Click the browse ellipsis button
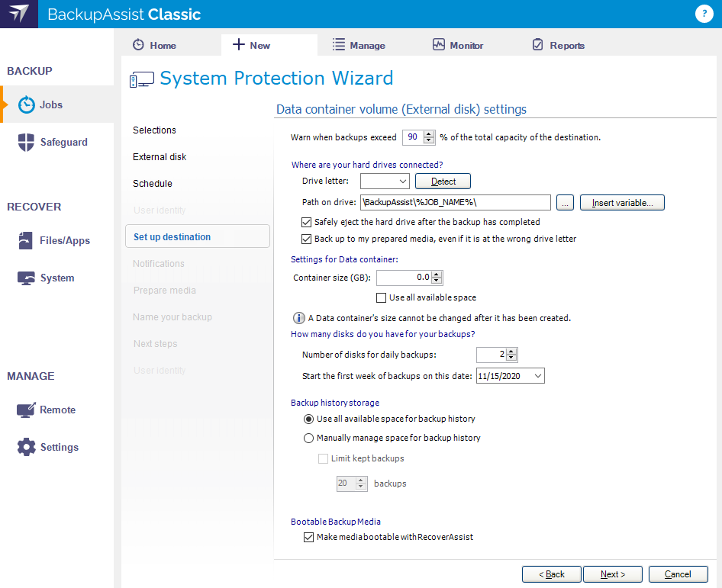This screenshot has height=588, width=722. pyautogui.click(x=565, y=202)
